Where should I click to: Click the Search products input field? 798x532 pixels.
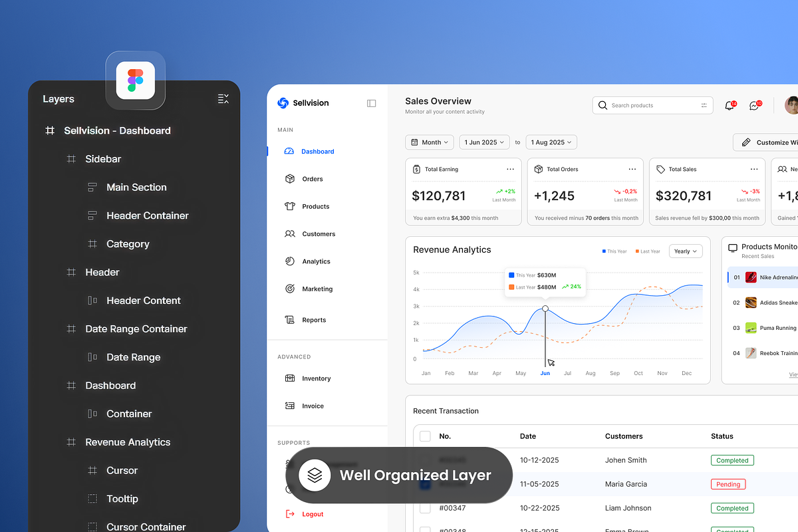click(652, 105)
